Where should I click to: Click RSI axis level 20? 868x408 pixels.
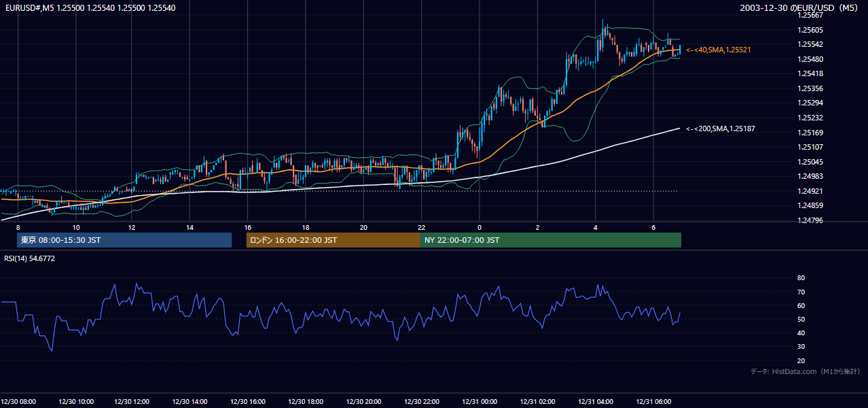pyautogui.click(x=801, y=360)
